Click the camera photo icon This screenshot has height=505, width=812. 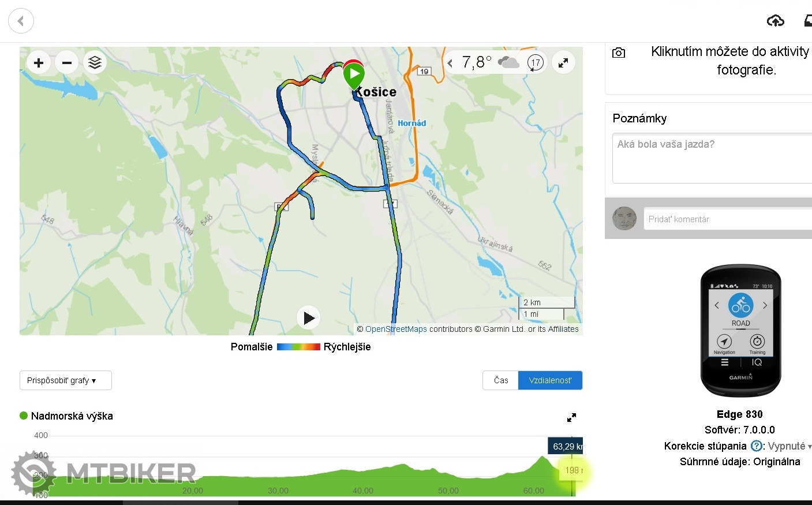[619, 53]
